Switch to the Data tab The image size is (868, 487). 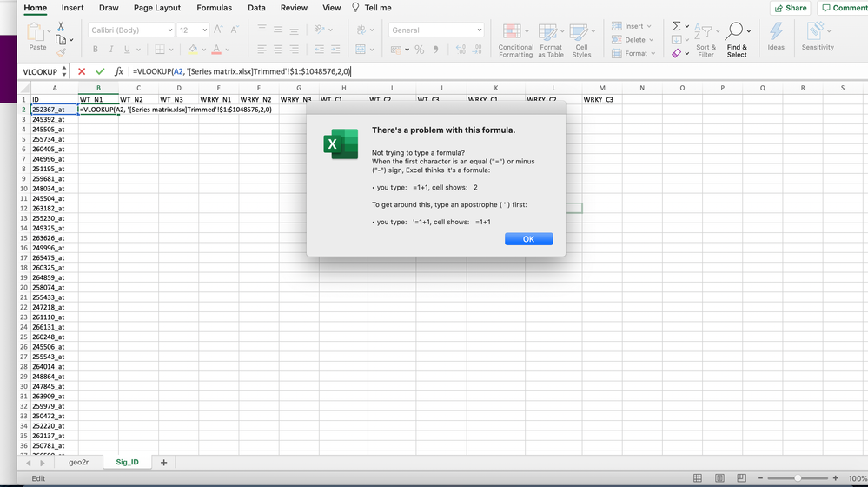pos(256,8)
